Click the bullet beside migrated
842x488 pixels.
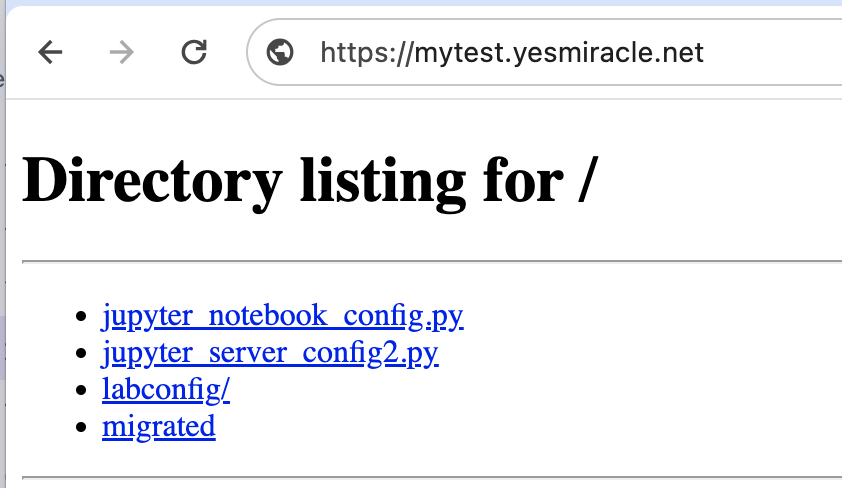point(82,428)
